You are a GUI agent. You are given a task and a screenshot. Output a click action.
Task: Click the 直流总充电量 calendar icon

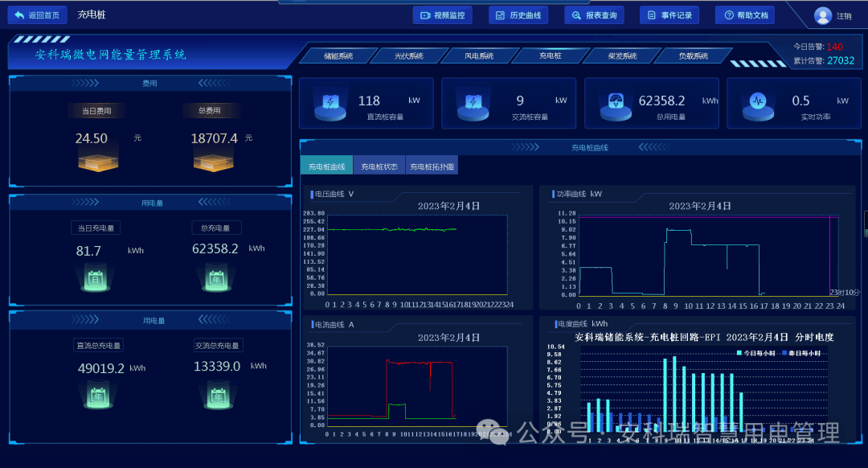[99, 396]
